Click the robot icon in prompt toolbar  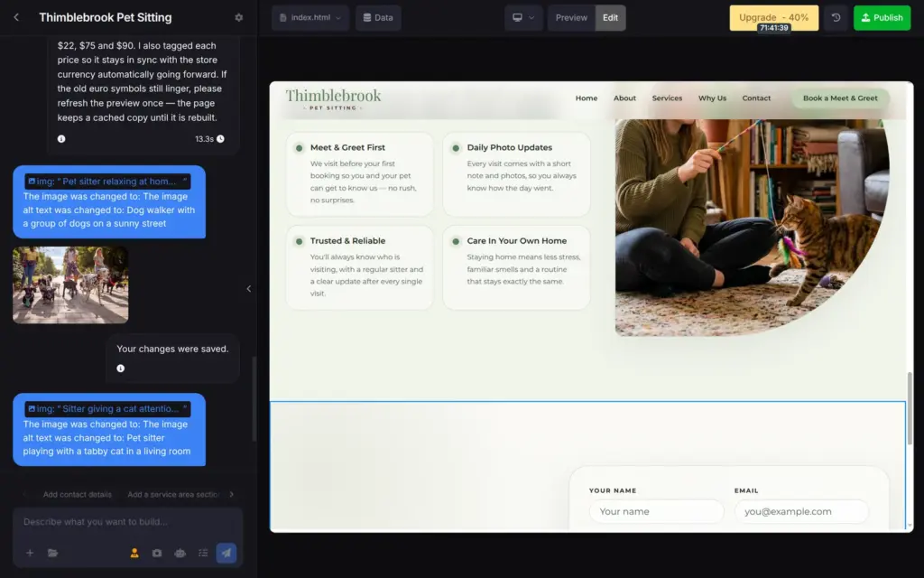tap(180, 554)
